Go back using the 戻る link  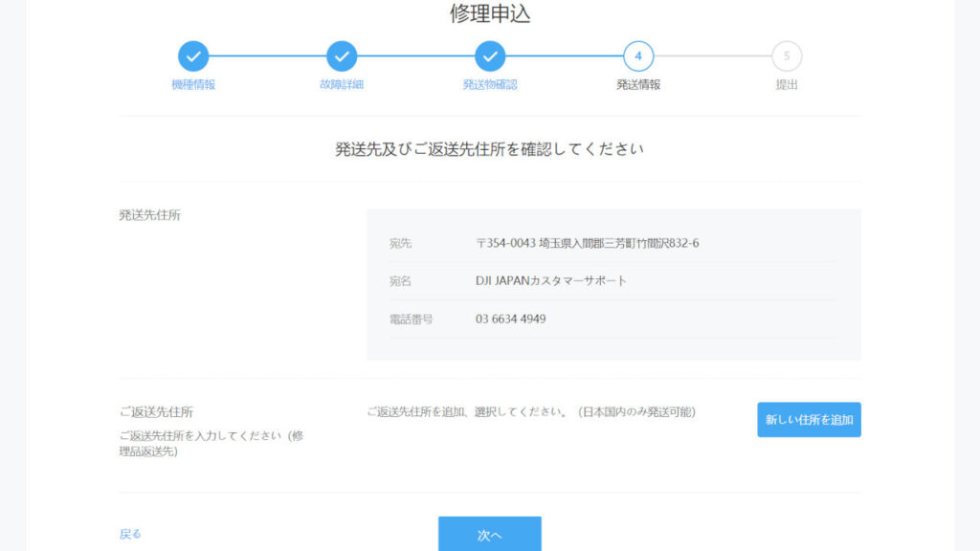coord(130,534)
